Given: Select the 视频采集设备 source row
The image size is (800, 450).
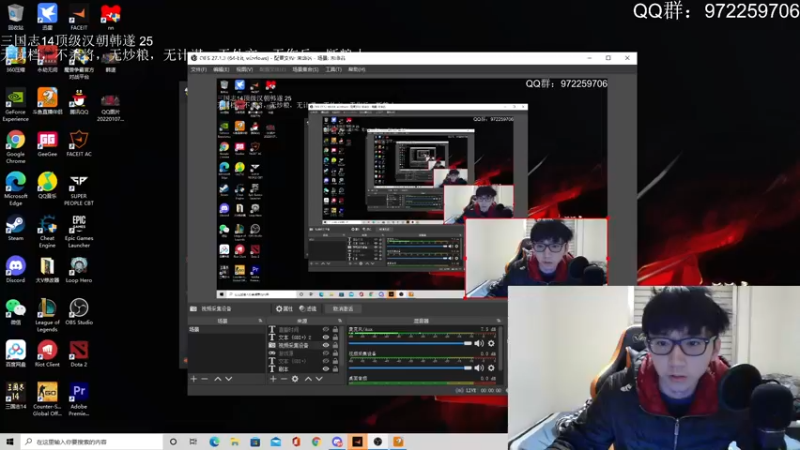Looking at the screenshot, I should 303,345.
